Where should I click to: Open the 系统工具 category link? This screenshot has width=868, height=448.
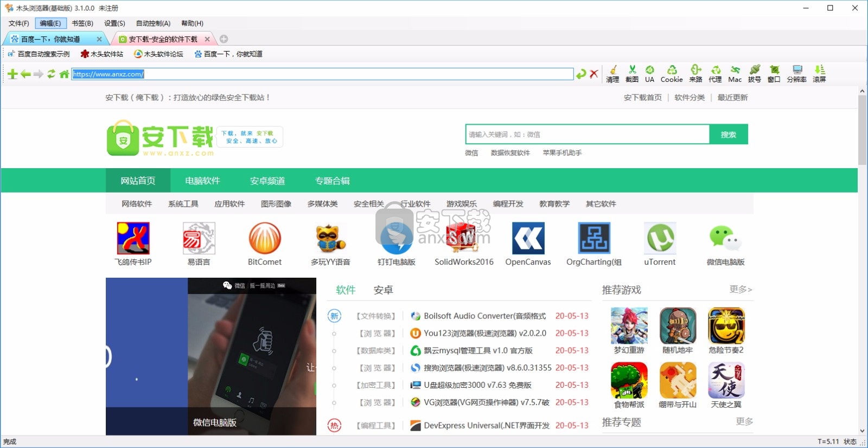pyautogui.click(x=183, y=204)
